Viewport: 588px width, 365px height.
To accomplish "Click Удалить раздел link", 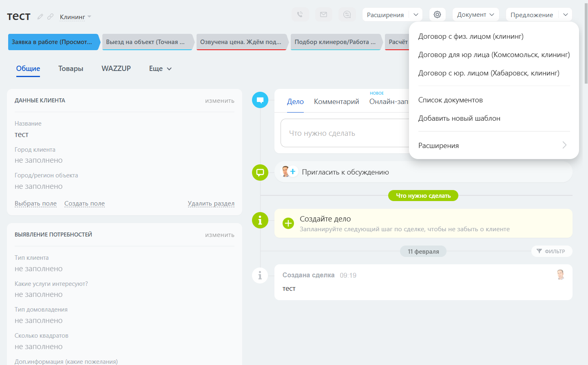I will pos(211,204).
